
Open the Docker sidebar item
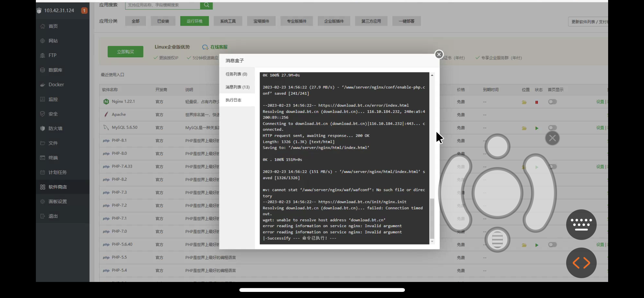pos(62,85)
